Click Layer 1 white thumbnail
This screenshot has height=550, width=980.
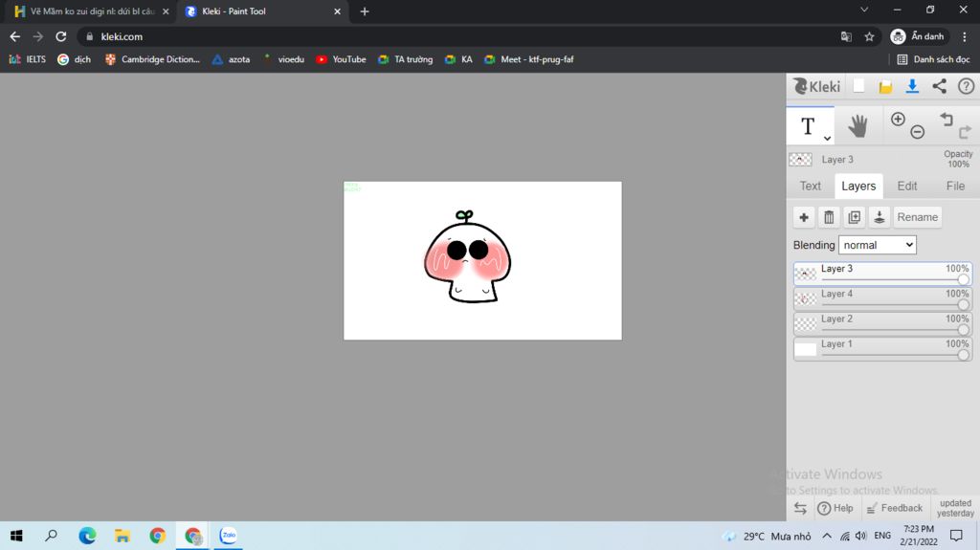[805, 349]
